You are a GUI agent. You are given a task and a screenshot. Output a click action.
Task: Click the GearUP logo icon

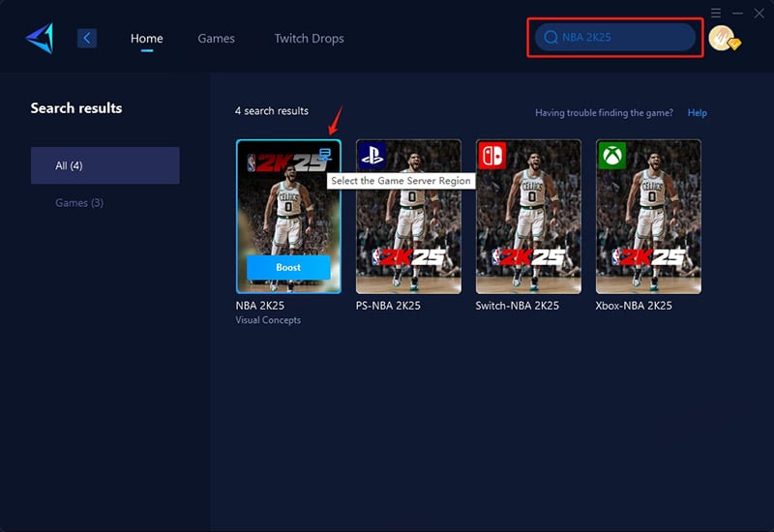40,38
